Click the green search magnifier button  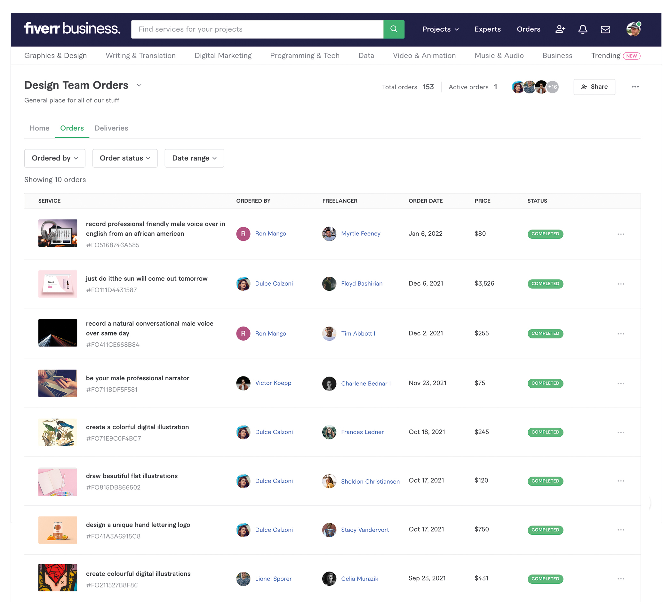pyautogui.click(x=394, y=29)
